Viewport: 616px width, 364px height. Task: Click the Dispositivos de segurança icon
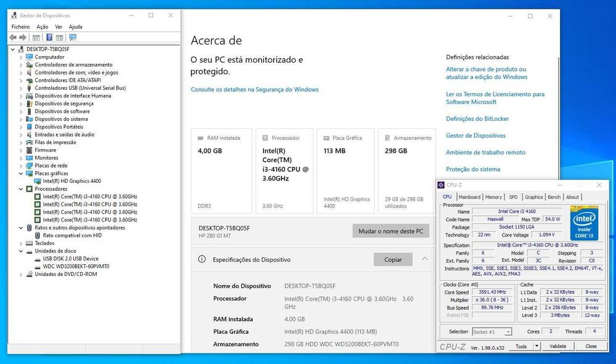click(x=29, y=103)
